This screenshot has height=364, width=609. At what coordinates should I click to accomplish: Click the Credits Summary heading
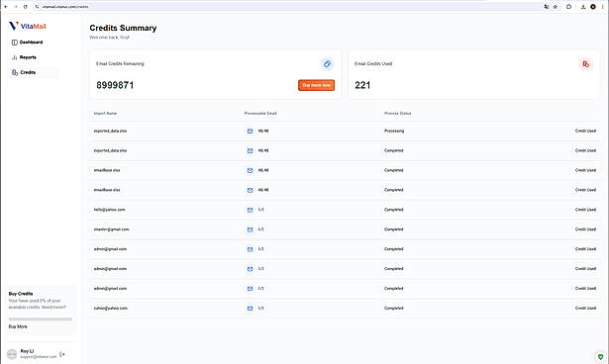[123, 28]
